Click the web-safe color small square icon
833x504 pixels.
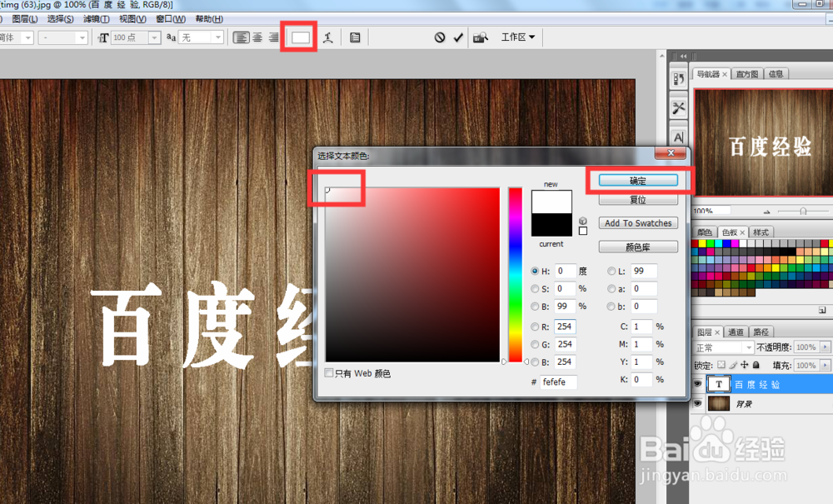[583, 231]
